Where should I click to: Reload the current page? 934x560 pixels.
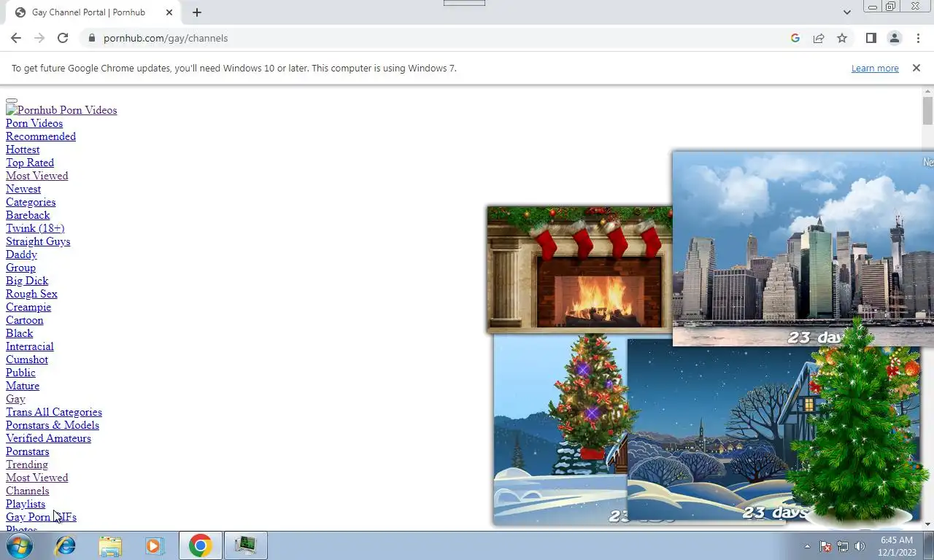[63, 38]
